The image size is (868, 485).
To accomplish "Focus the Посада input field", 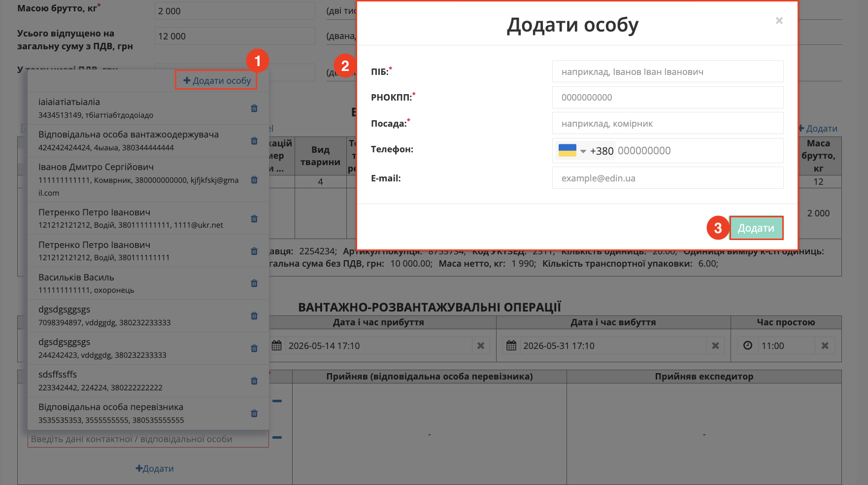I will click(x=668, y=123).
